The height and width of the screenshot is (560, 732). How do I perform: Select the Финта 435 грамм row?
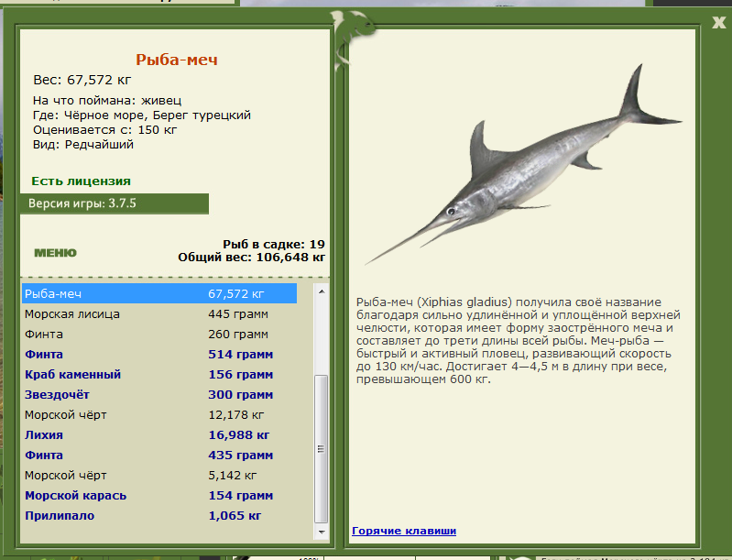pos(159,455)
